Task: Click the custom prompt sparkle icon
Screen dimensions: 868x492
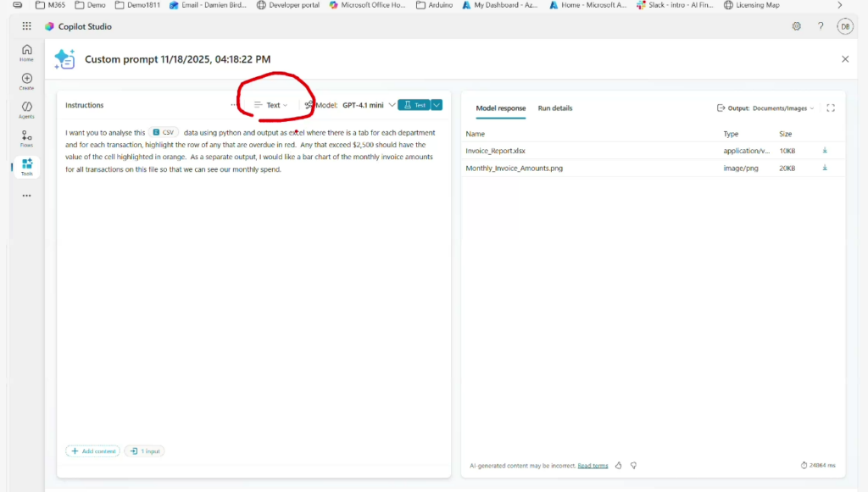Action: [64, 59]
